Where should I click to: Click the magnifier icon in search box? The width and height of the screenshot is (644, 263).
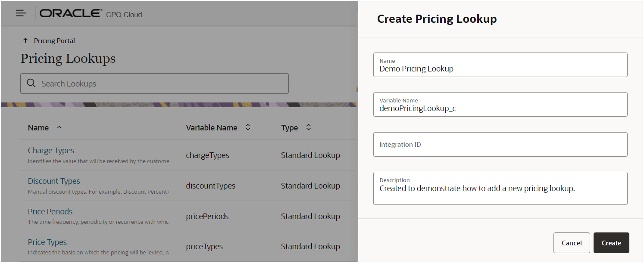tap(31, 84)
